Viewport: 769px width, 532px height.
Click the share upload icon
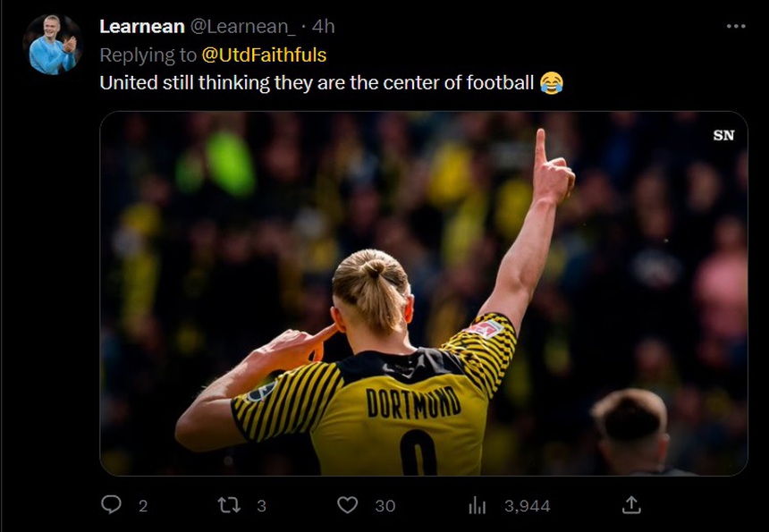pyautogui.click(x=631, y=504)
